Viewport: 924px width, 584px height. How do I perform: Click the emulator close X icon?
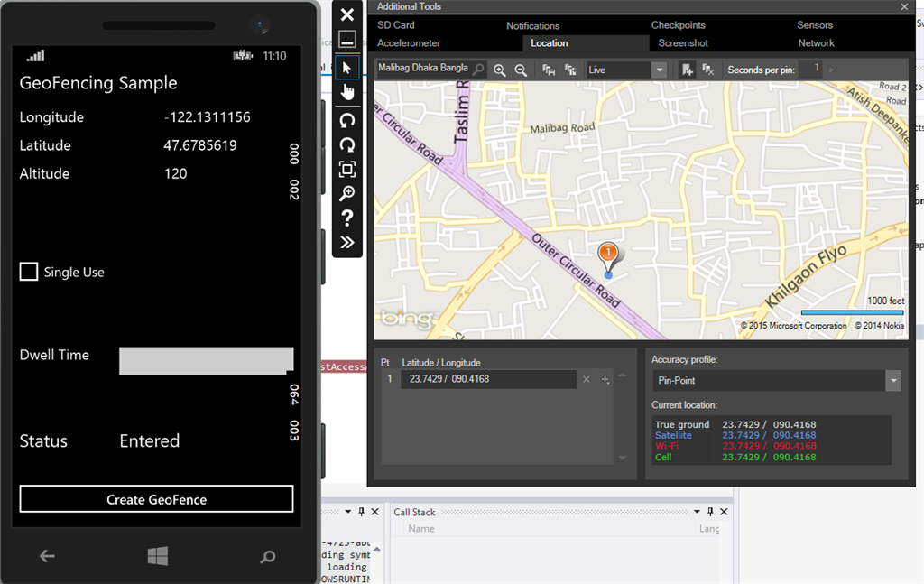pos(347,14)
